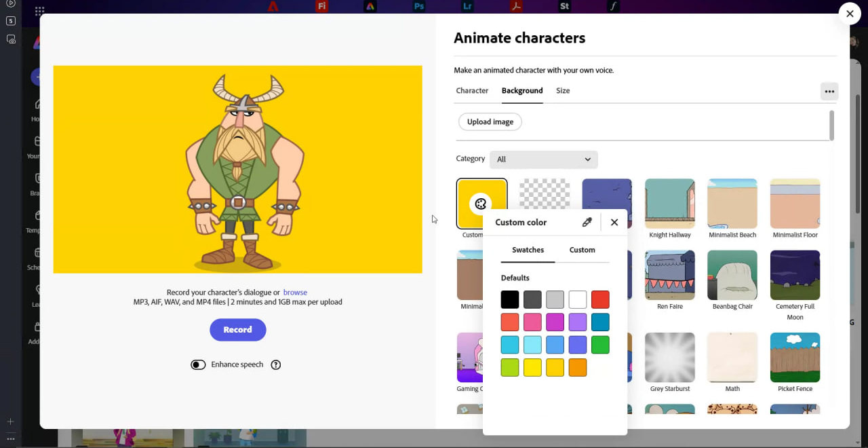868x448 pixels.
Task: Switch to the Character tab
Action: click(472, 91)
